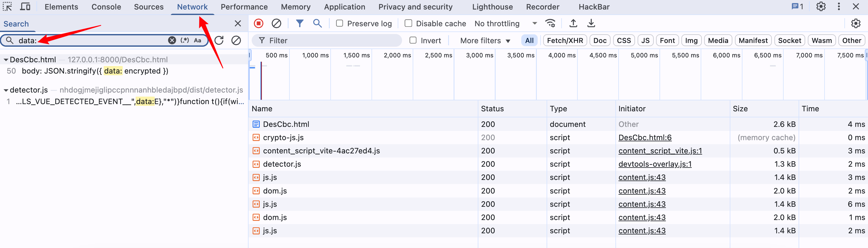868x248 pixels.
Task: Check the Invert filter checkbox
Action: (x=413, y=40)
